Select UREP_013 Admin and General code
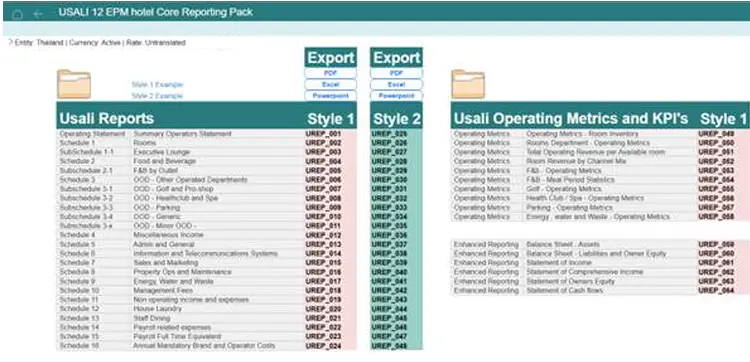Screen dimensions: 750x362 pyautogui.click(x=323, y=244)
